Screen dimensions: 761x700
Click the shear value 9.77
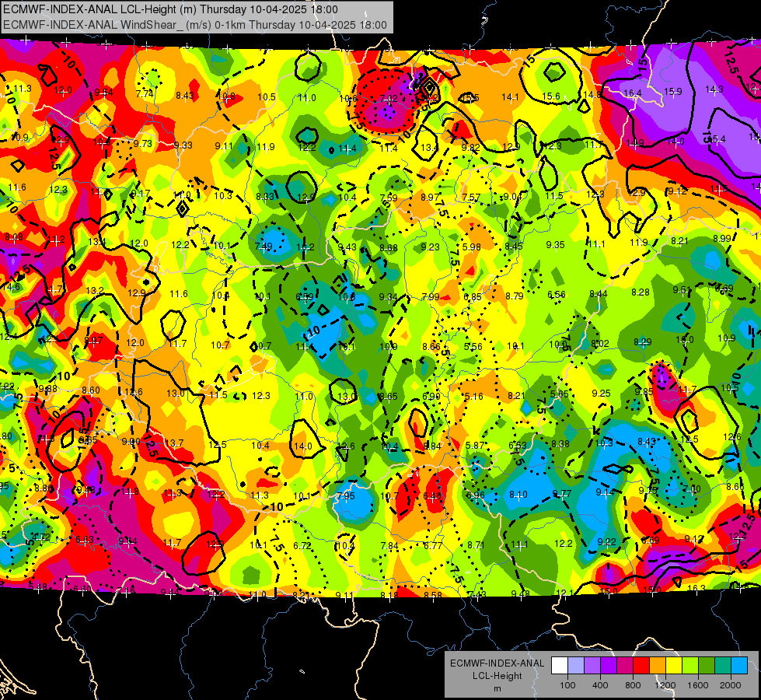click(562, 494)
